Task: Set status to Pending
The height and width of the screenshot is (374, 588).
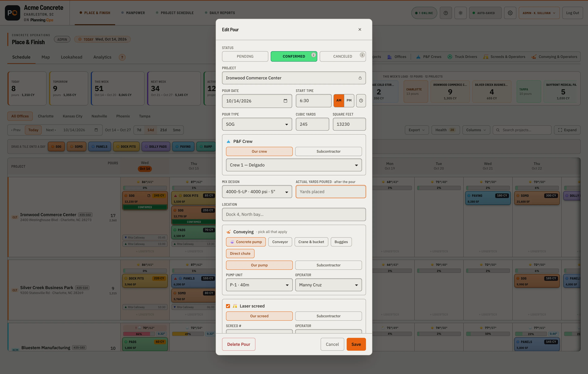Action: pyautogui.click(x=245, y=56)
